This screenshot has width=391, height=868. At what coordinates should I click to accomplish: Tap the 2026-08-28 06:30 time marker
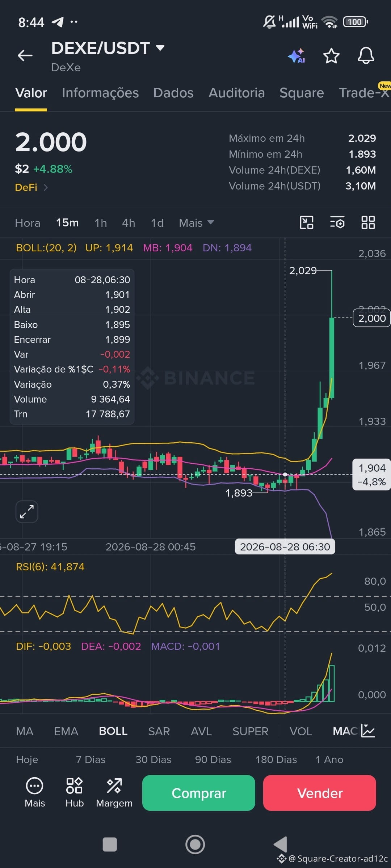click(285, 547)
